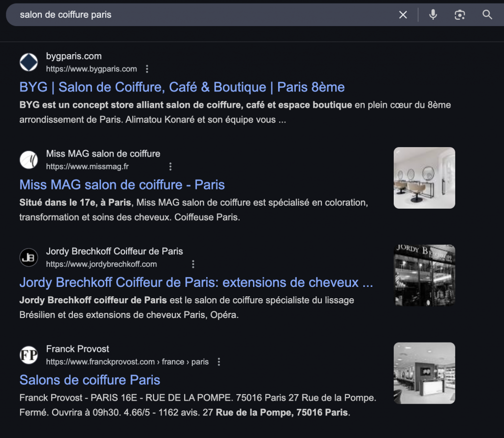Viewport: 504px width, 438px height.
Task: Open Salons de coiffure Paris link
Action: tap(90, 380)
